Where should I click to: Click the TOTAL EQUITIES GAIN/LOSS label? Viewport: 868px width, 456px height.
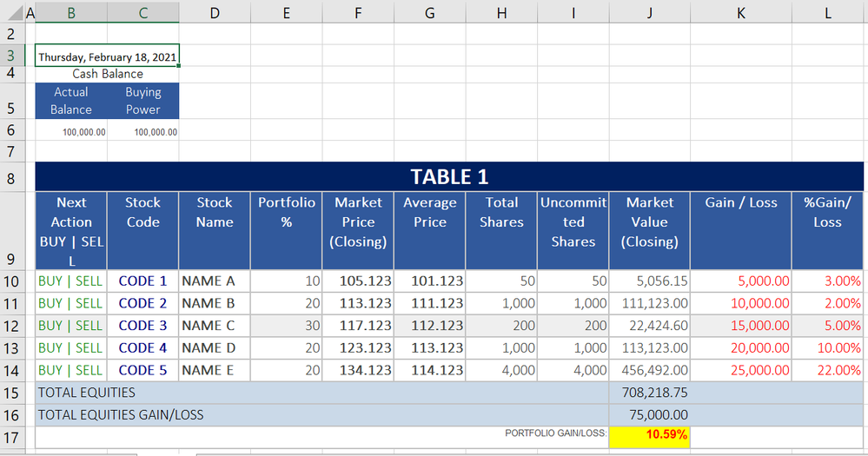121,415
